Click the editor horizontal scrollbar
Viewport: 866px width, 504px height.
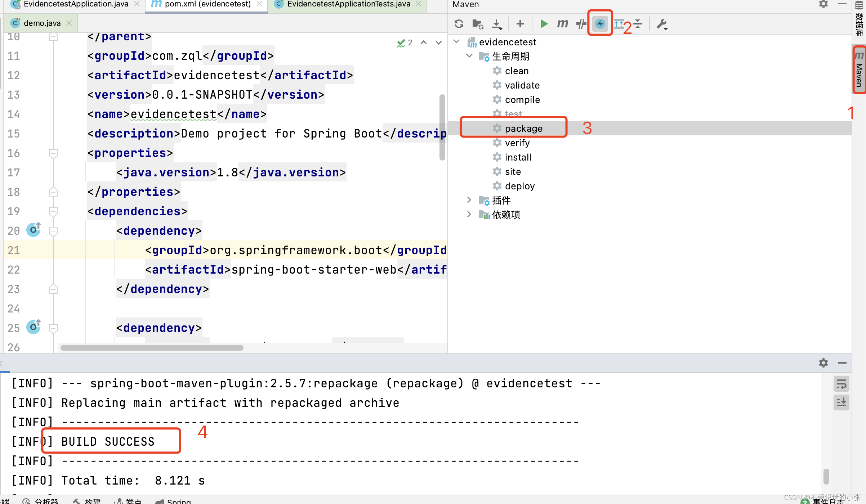pyautogui.click(x=152, y=348)
